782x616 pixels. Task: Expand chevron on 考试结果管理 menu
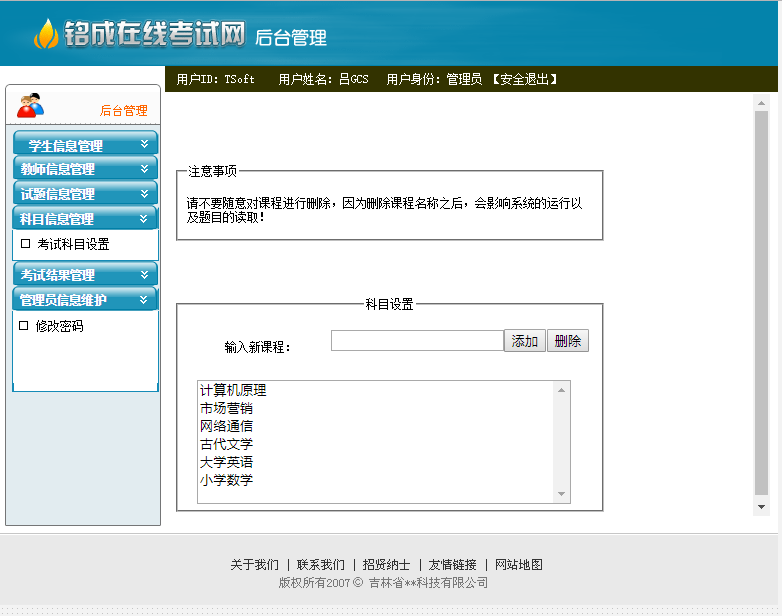(x=144, y=274)
